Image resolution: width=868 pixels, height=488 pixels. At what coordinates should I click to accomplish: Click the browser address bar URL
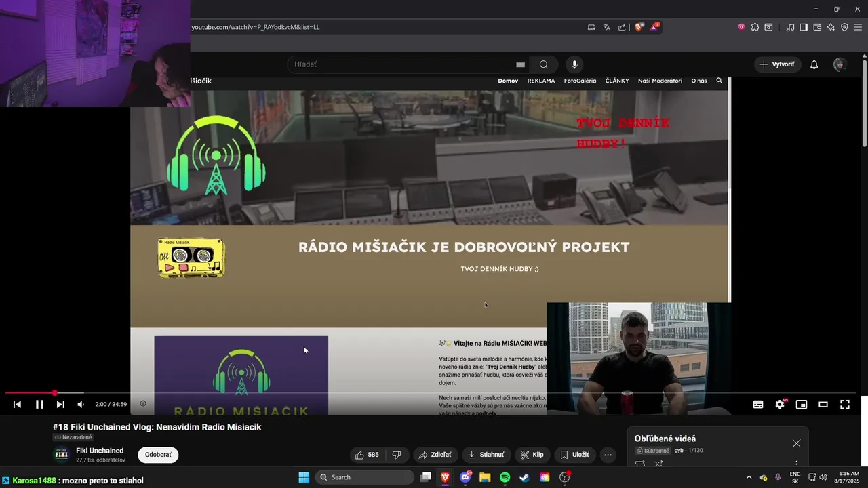click(256, 27)
